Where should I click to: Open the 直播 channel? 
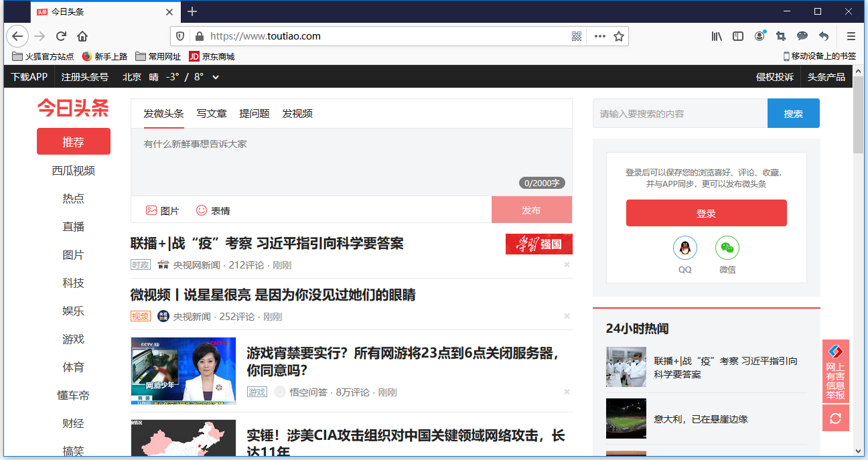tap(74, 227)
